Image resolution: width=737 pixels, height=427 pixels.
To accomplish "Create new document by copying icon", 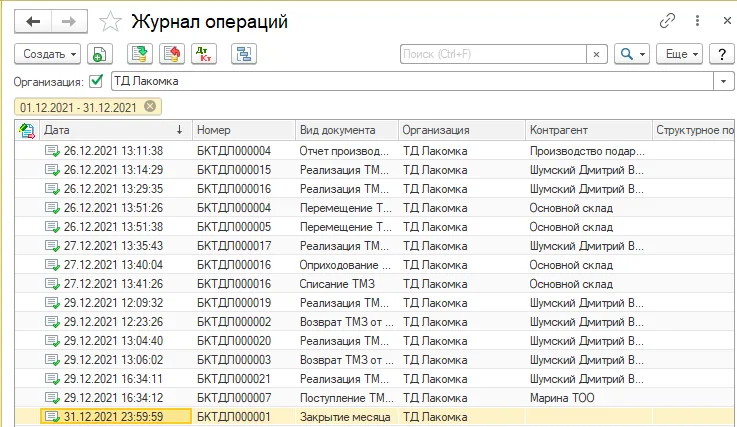I will [99, 54].
